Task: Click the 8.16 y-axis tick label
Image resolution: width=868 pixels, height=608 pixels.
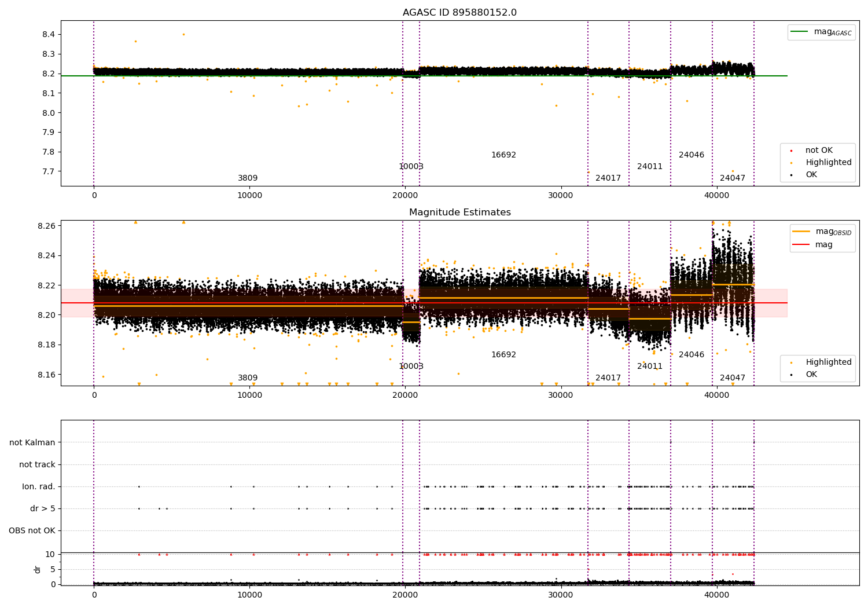Action: pos(47,375)
